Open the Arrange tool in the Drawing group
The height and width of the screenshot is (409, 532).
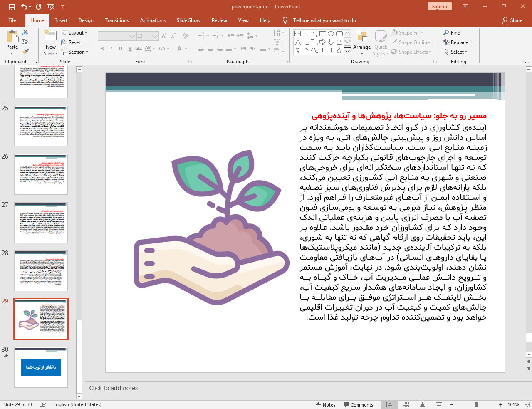(361, 42)
